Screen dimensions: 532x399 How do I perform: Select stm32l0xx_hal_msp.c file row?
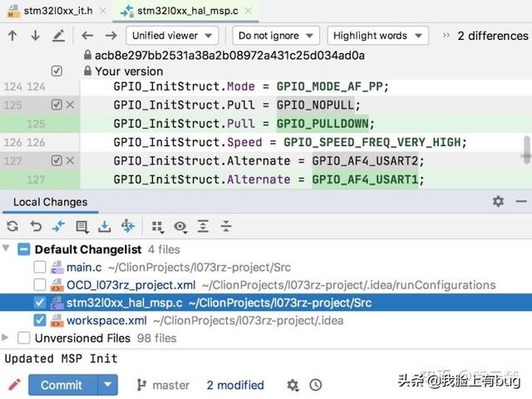266,303
